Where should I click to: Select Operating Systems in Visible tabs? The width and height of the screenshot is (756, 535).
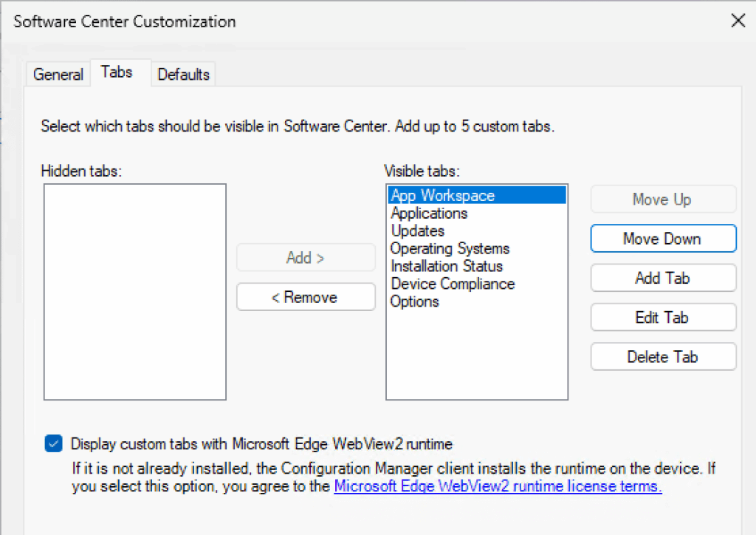[450, 249]
